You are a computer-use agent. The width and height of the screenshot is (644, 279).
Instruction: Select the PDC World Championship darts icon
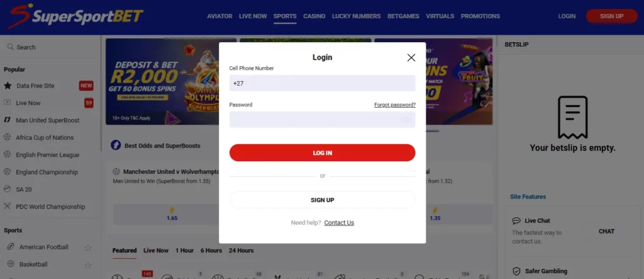[7, 207]
